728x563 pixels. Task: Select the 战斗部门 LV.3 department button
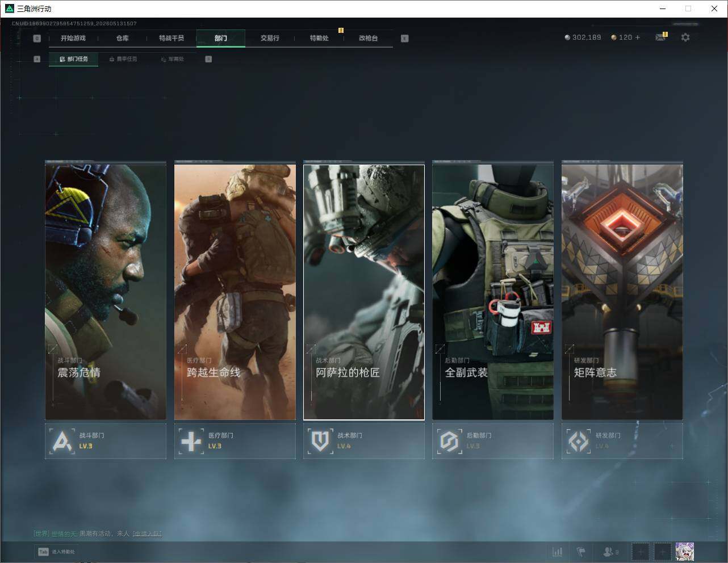pyautogui.click(x=106, y=441)
